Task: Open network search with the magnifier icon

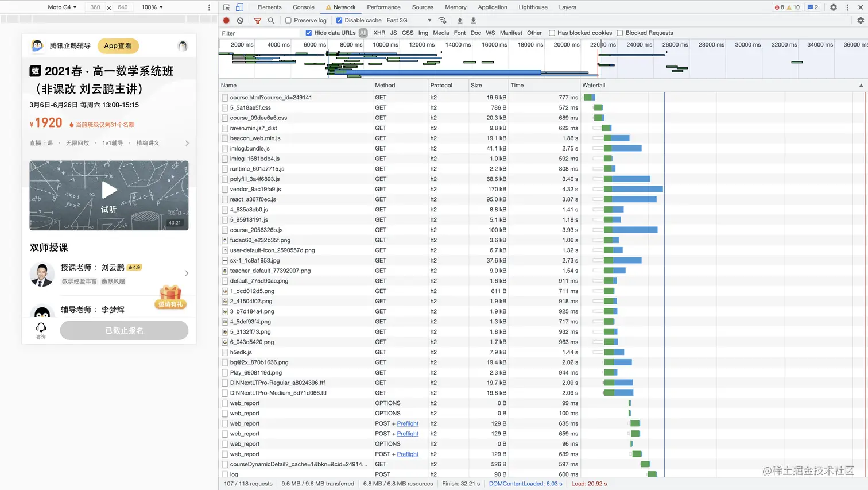Action: point(271,20)
